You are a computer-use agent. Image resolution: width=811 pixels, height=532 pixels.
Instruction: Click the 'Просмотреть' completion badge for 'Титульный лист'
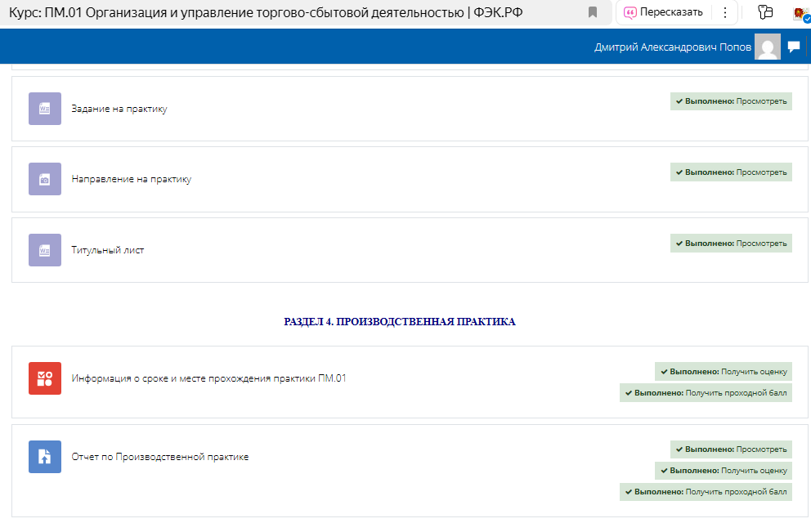pos(731,243)
